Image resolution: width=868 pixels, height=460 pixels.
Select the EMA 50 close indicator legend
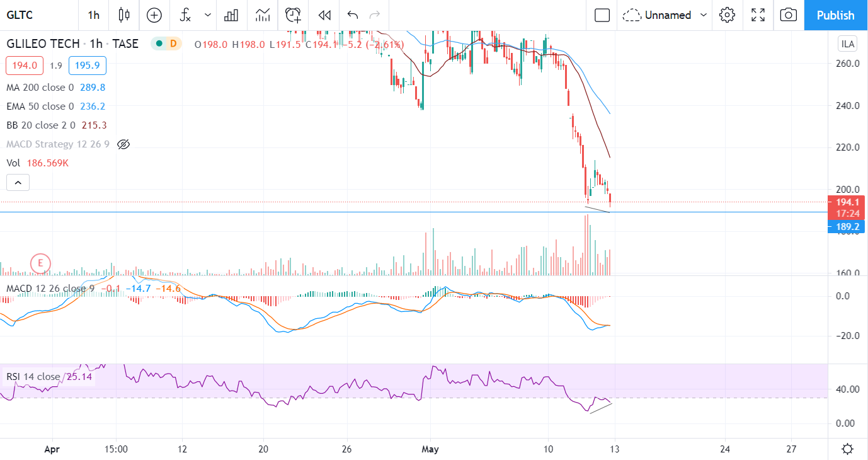tap(40, 106)
